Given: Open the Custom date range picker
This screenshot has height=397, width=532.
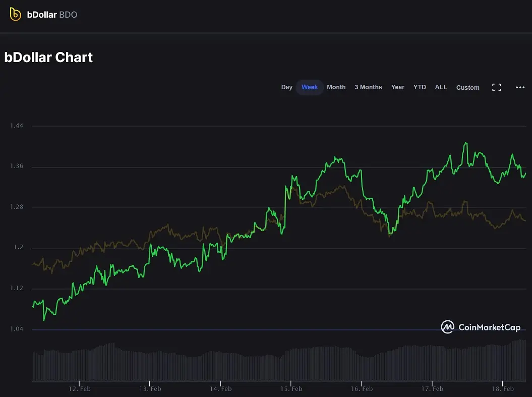Looking at the screenshot, I should 468,88.
